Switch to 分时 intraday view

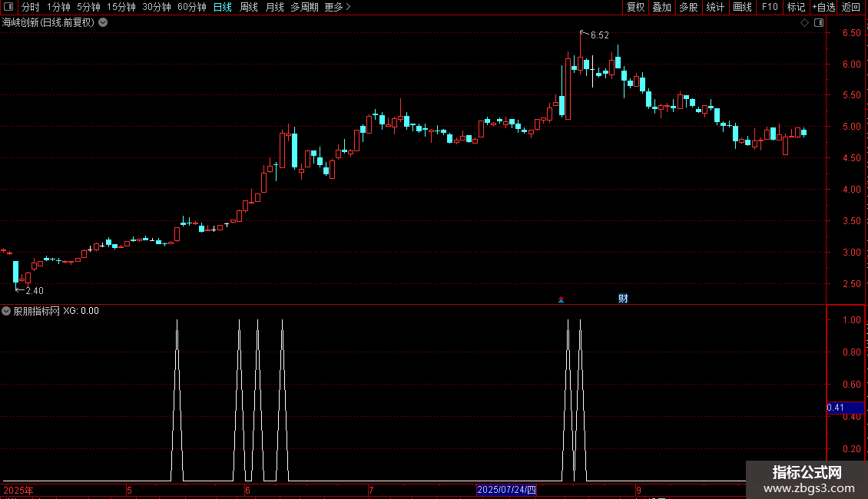[x=31, y=7]
